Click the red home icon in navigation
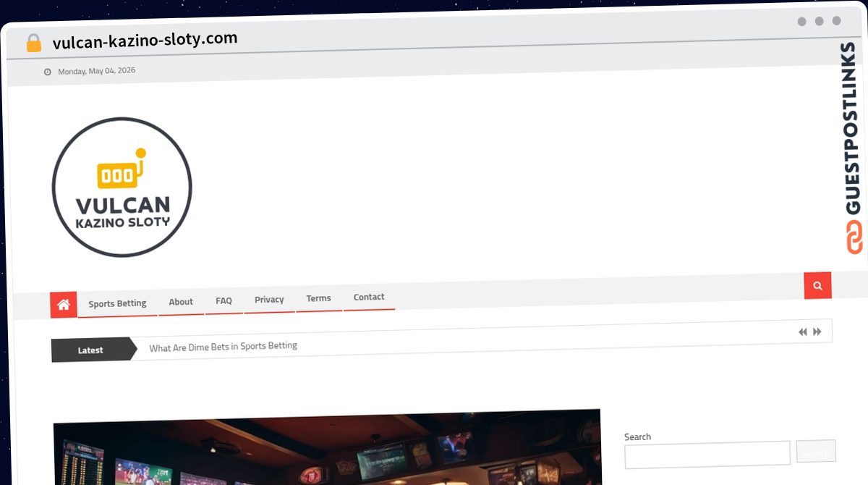The image size is (868, 485). (x=63, y=305)
